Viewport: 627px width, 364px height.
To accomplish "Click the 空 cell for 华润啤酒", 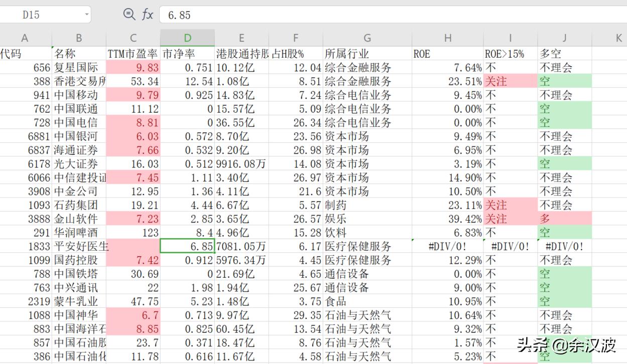I will click(x=564, y=232).
